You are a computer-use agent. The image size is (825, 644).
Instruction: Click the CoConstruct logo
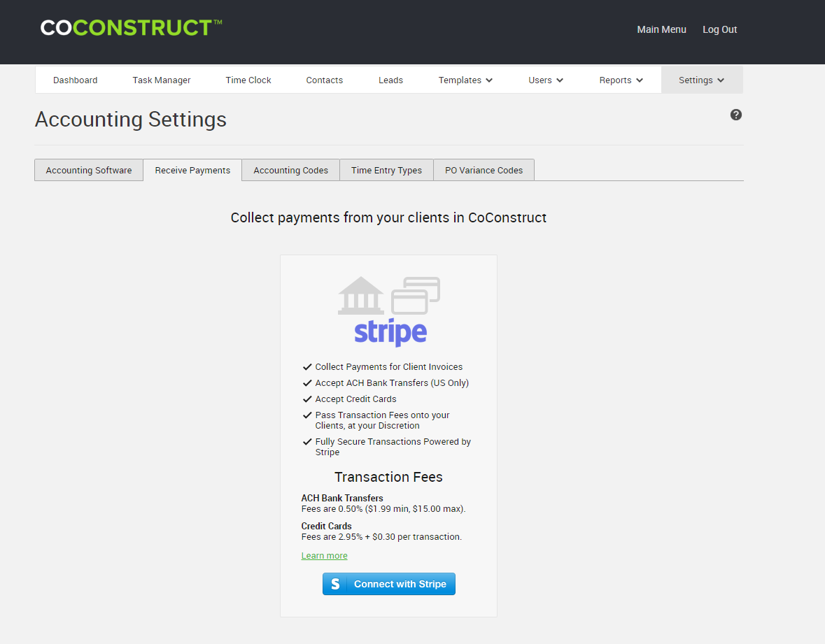tap(130, 28)
